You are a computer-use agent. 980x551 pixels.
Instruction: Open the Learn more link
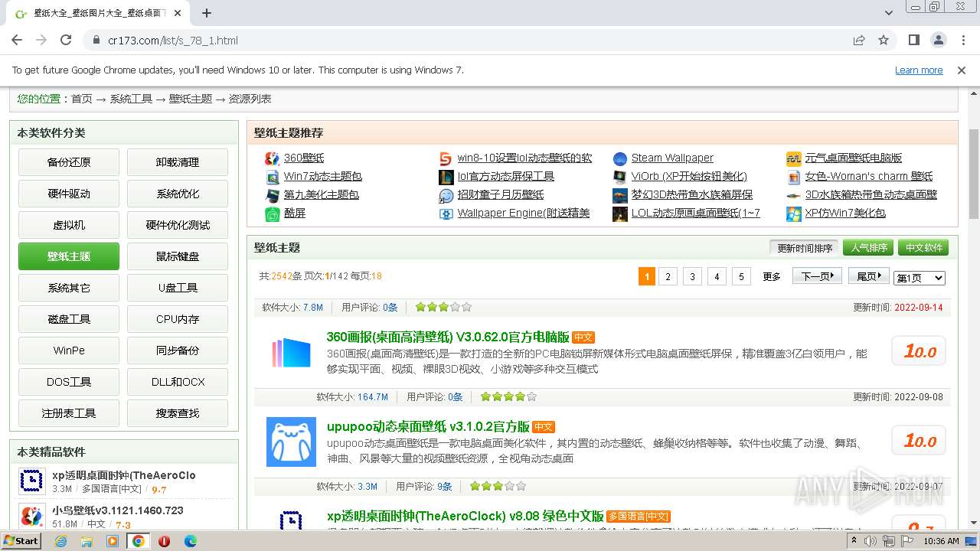pos(919,70)
